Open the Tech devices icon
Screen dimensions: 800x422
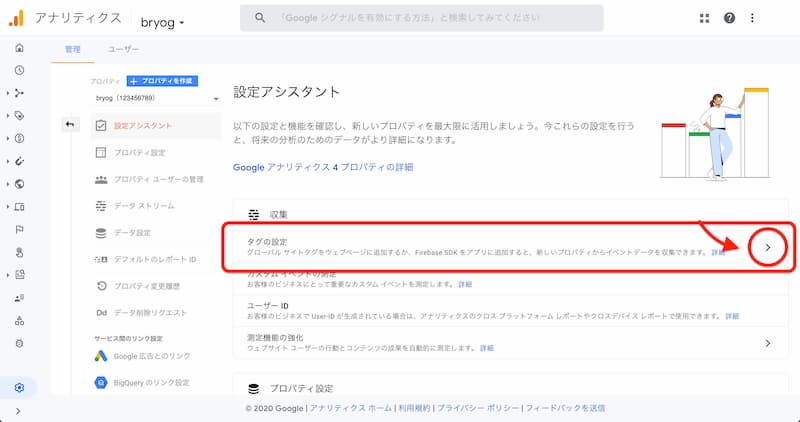point(19,207)
